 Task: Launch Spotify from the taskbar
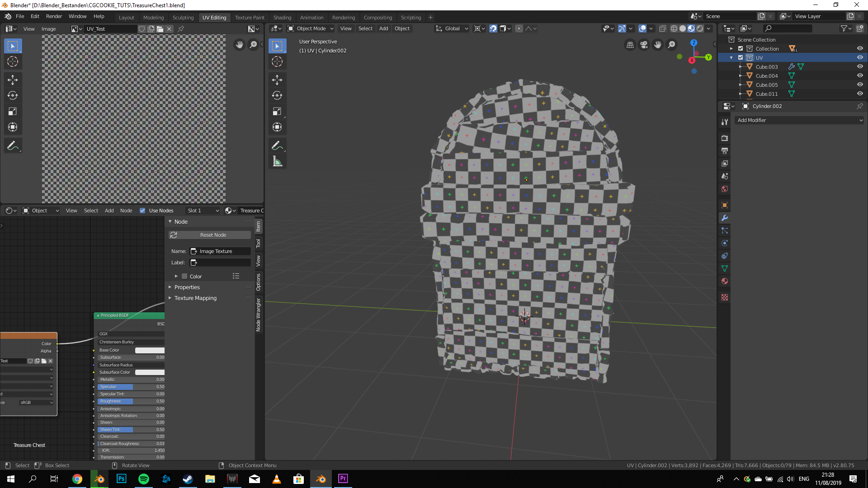click(143, 479)
